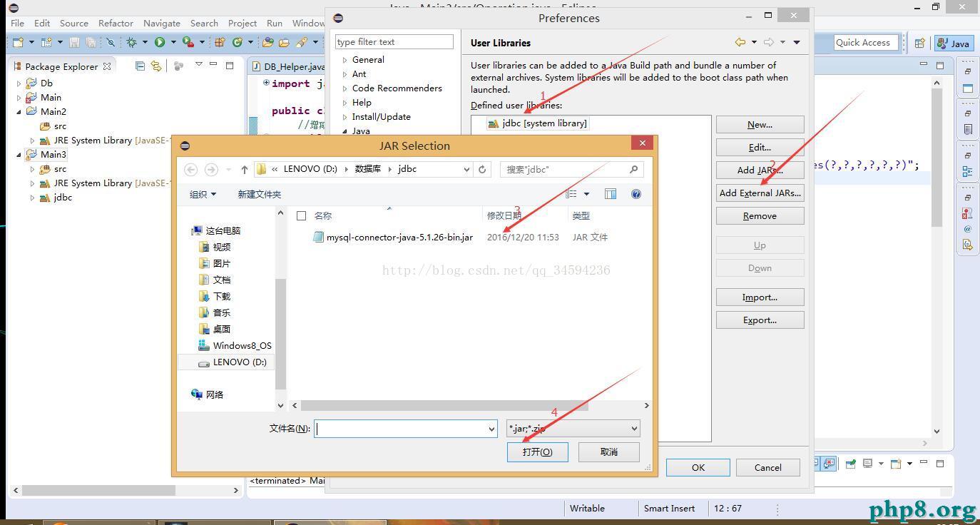
Task: Click the Task List icon in right trim
Action: (x=968, y=130)
